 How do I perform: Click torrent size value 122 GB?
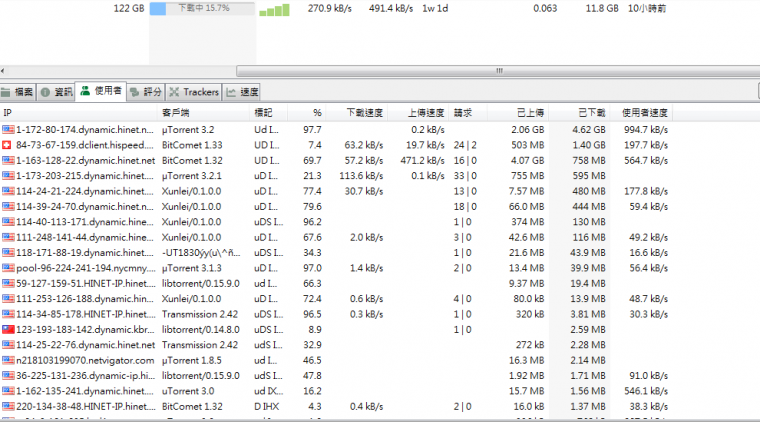(129, 8)
